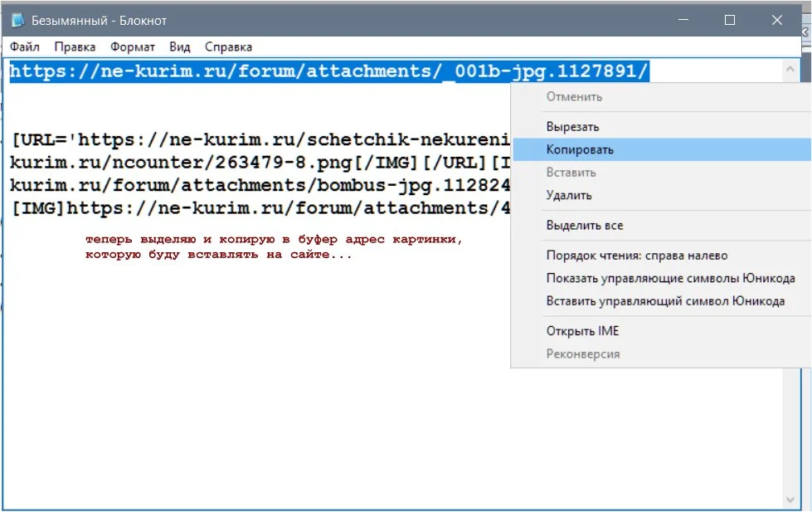Click the highlighted URL text line
812x512 pixels.
[x=329, y=71]
